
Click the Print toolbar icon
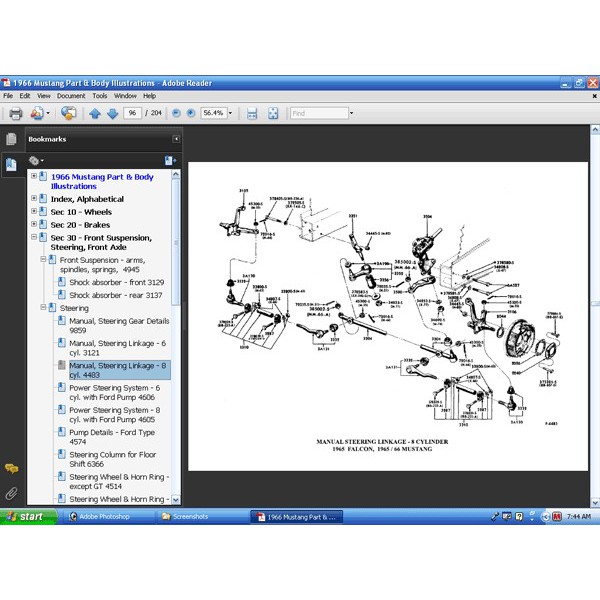pyautogui.click(x=16, y=113)
